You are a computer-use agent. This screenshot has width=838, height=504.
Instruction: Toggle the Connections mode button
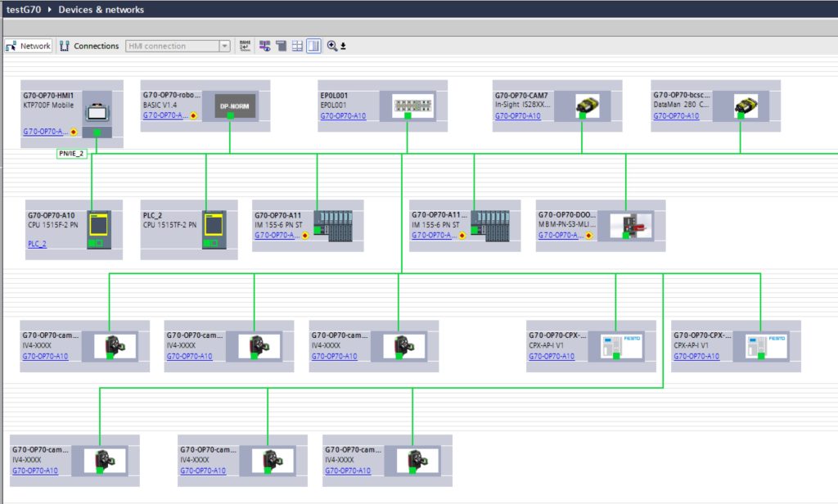pos(89,46)
